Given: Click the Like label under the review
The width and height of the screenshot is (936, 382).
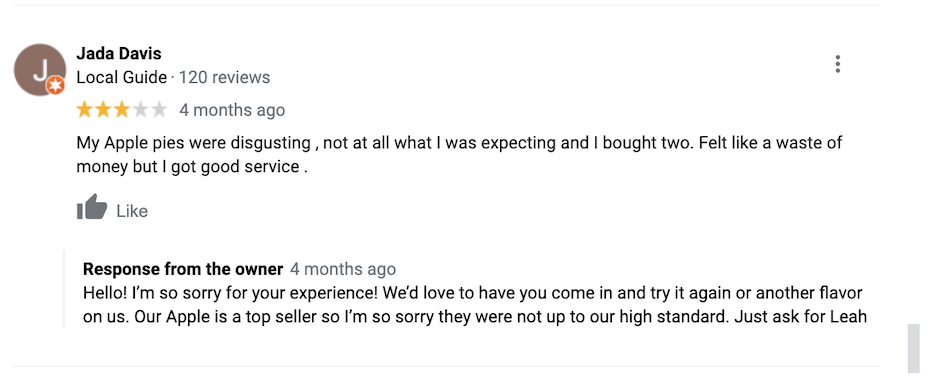Looking at the screenshot, I should (132, 211).
